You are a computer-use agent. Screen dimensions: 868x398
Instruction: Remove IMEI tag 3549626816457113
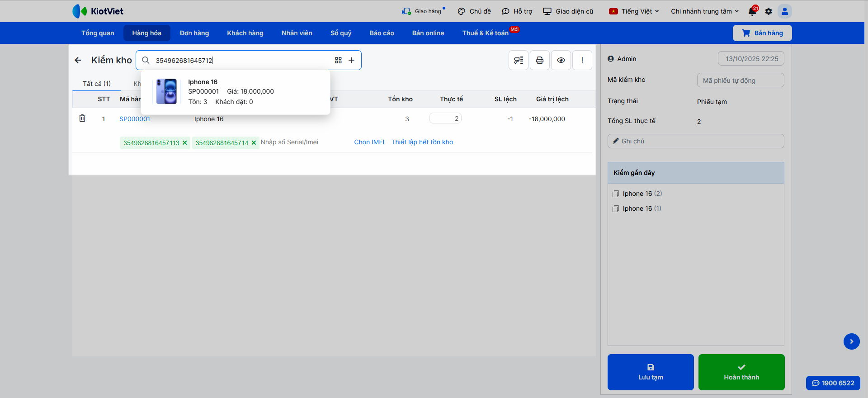tap(184, 143)
